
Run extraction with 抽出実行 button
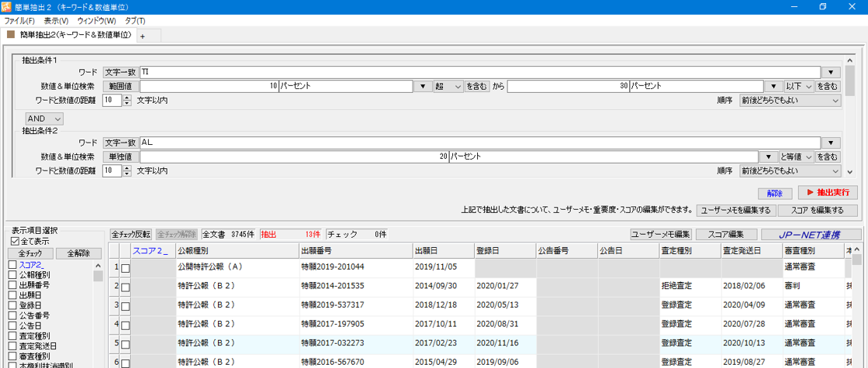click(828, 192)
